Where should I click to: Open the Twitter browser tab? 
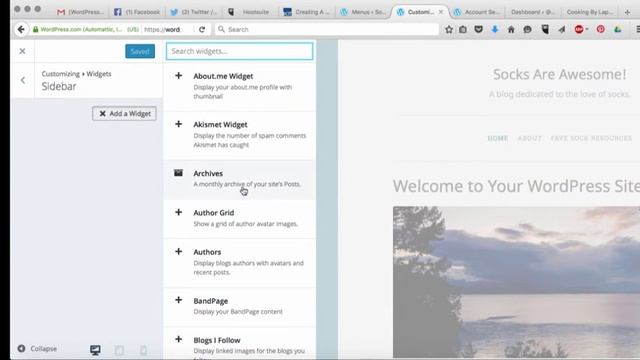(x=193, y=12)
